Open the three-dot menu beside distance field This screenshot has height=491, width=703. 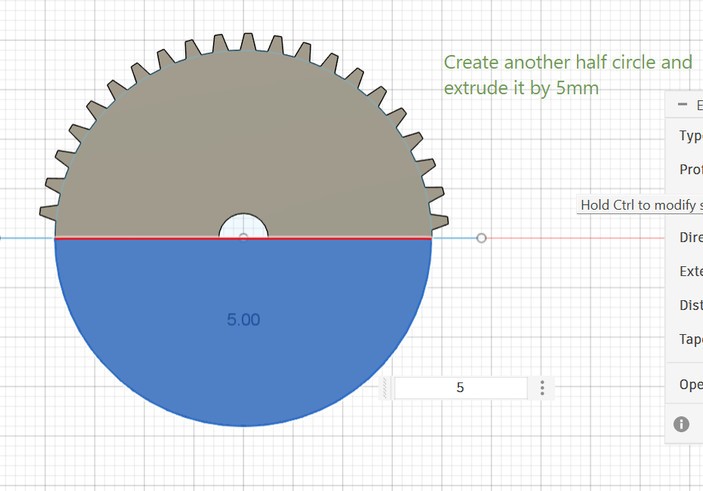pos(542,388)
